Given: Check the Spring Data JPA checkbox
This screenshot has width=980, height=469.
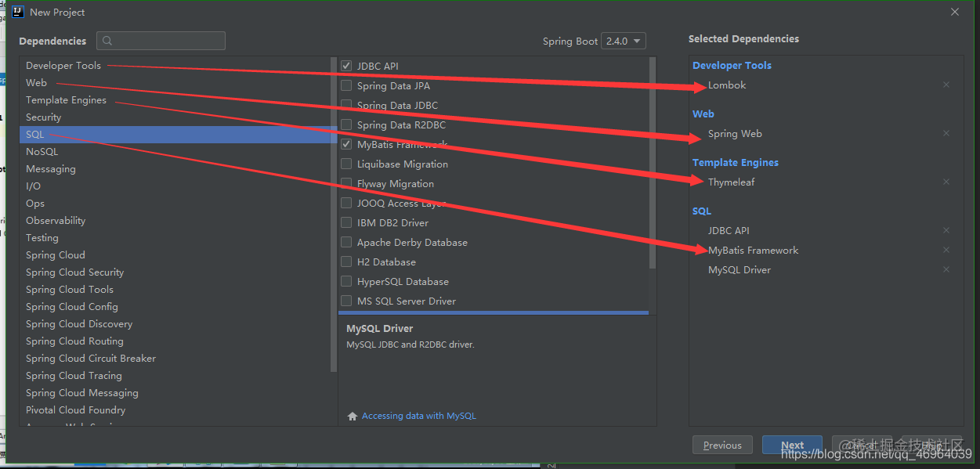Looking at the screenshot, I should pos(345,85).
